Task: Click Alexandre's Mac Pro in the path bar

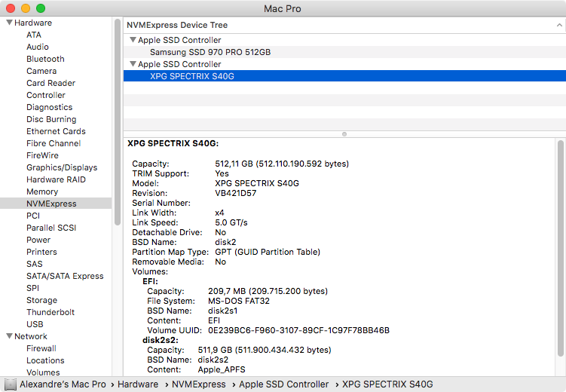Action: click(x=63, y=384)
